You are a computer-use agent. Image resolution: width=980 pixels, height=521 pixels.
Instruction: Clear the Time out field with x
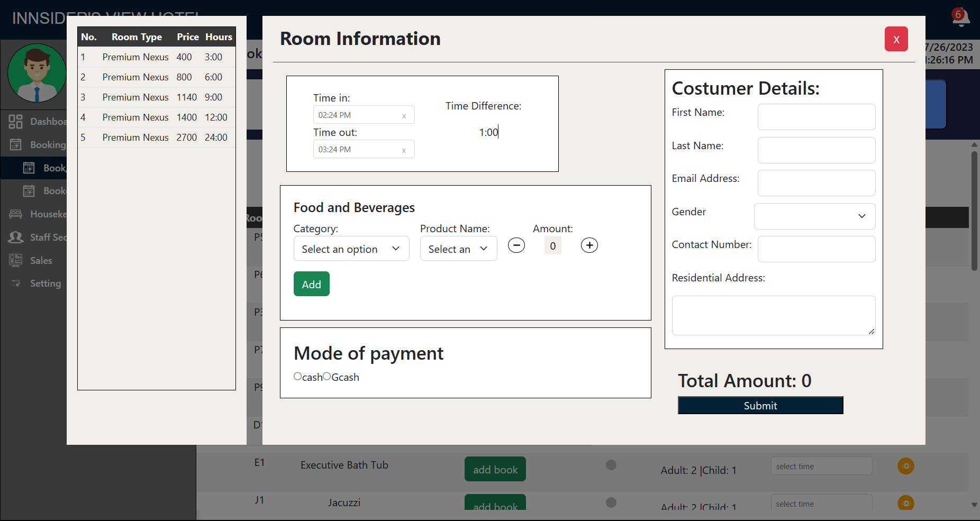pyautogui.click(x=404, y=150)
